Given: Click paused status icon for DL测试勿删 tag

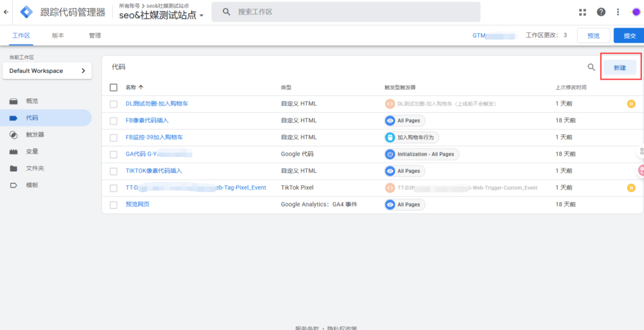Looking at the screenshot, I should click(x=631, y=104).
